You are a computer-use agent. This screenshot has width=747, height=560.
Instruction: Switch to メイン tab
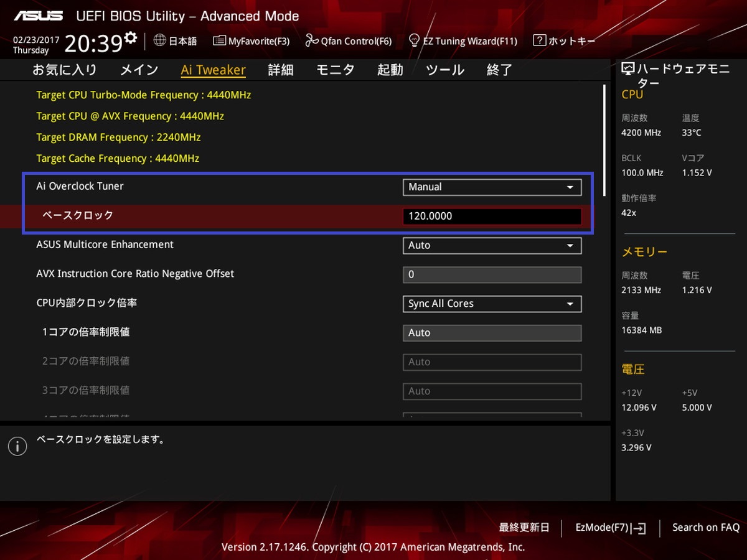click(139, 70)
